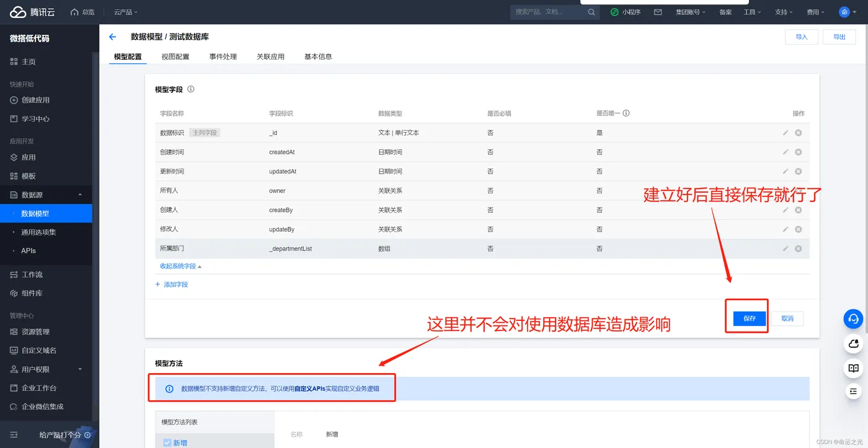868x448 pixels.
Task: Open the floating documentation book icon
Action: click(853, 368)
